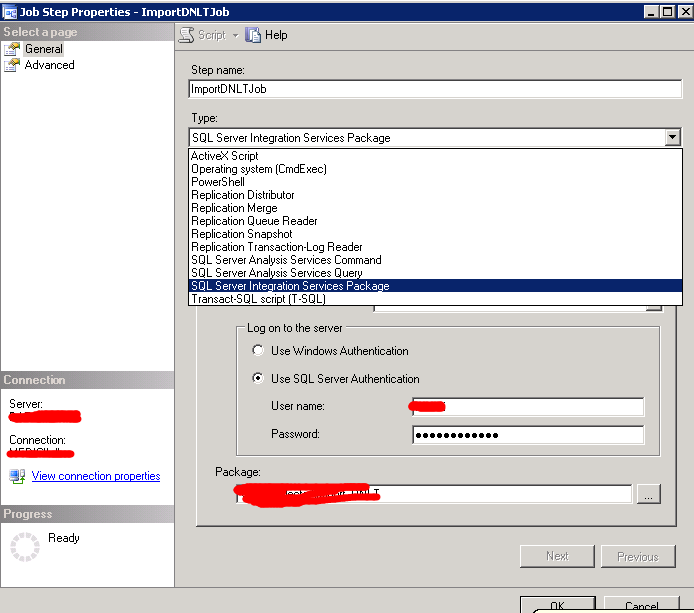This screenshot has width=694, height=613.
Task: Choose Replication Merge type
Action: tap(436, 208)
